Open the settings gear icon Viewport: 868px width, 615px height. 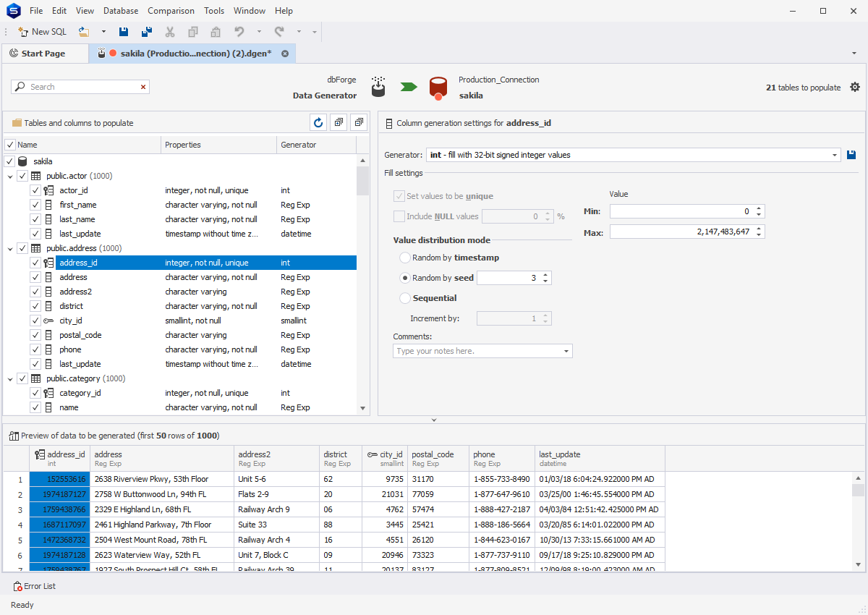pyautogui.click(x=855, y=87)
